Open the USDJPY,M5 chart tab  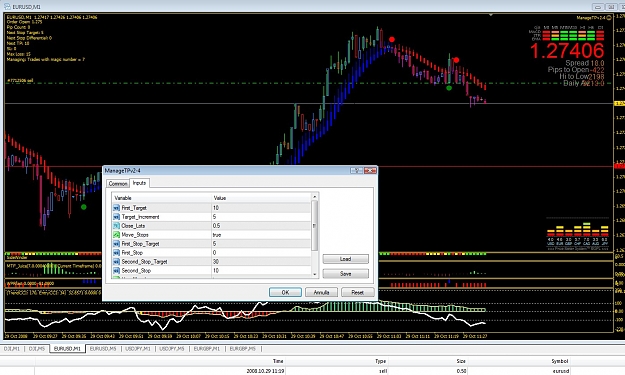(172, 349)
